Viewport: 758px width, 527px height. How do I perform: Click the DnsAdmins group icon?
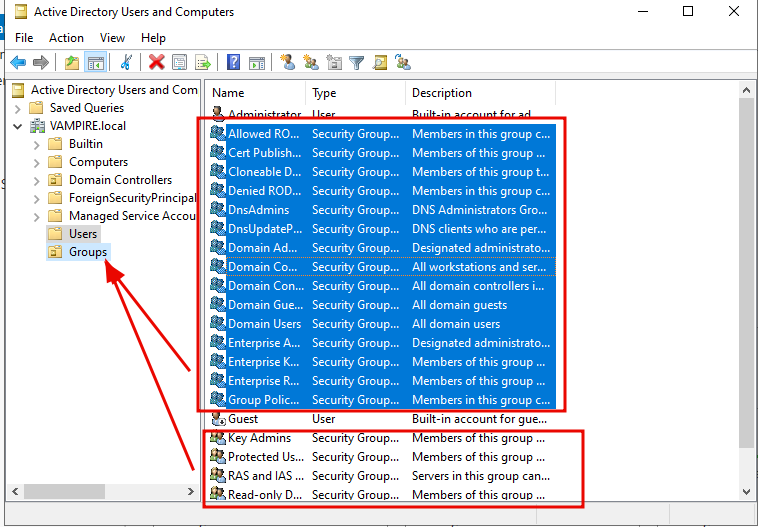[x=218, y=210]
